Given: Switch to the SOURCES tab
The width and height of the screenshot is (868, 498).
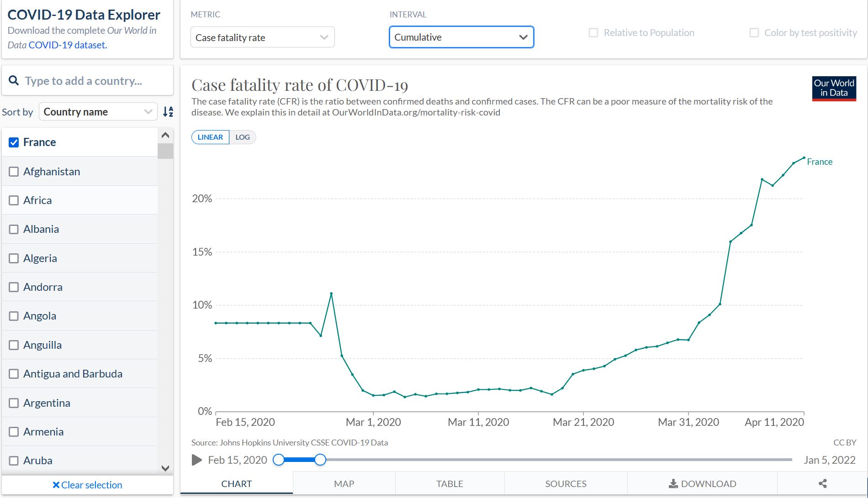Looking at the screenshot, I should [x=566, y=483].
